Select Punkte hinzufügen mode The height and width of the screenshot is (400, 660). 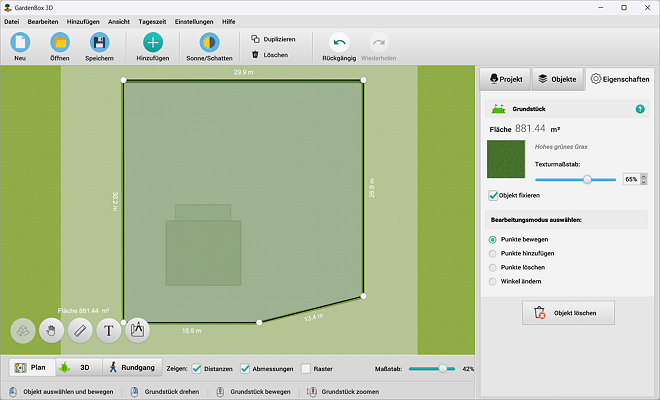[492, 253]
